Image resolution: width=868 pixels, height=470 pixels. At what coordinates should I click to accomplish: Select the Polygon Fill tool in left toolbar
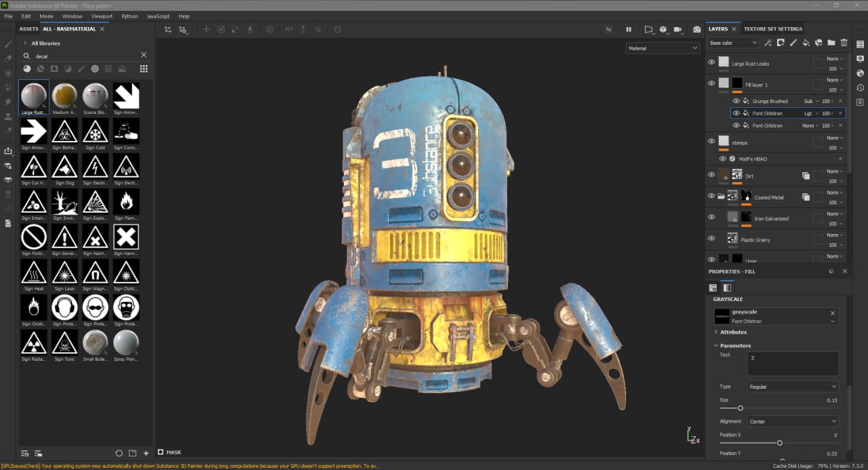pos(8,87)
